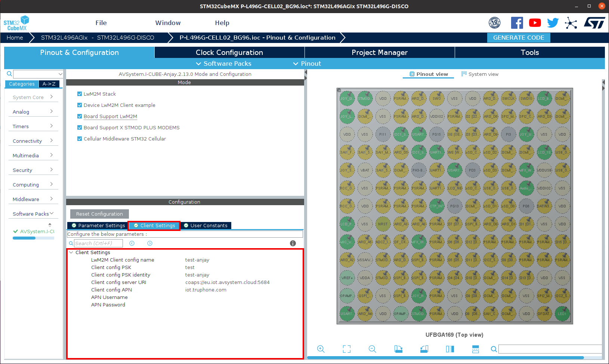Viewport: 609px width, 364px height.
Task: Toggle the LwM2M Stack checkbox
Action: (80, 94)
